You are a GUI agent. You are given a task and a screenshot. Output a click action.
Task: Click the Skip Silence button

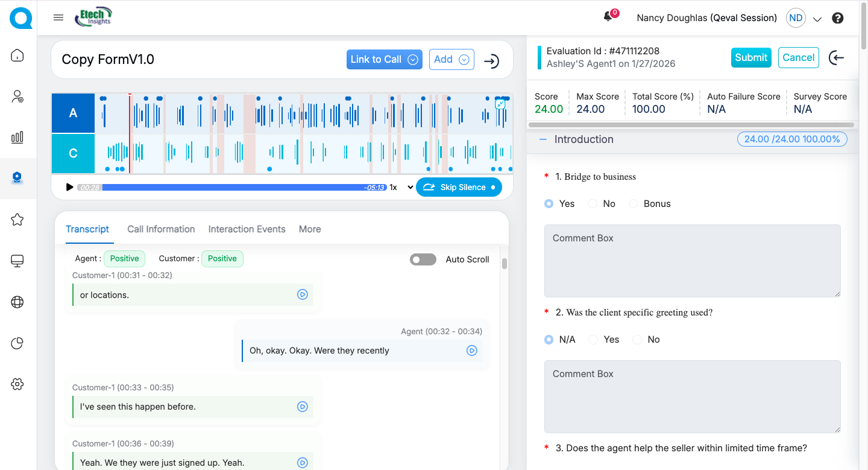click(458, 187)
